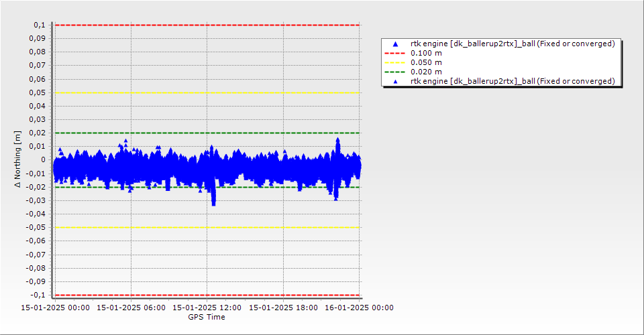Click the 'Δ Northing [m]' axis title
Viewport: 644px width, 335px height.
pyautogui.click(x=17, y=159)
